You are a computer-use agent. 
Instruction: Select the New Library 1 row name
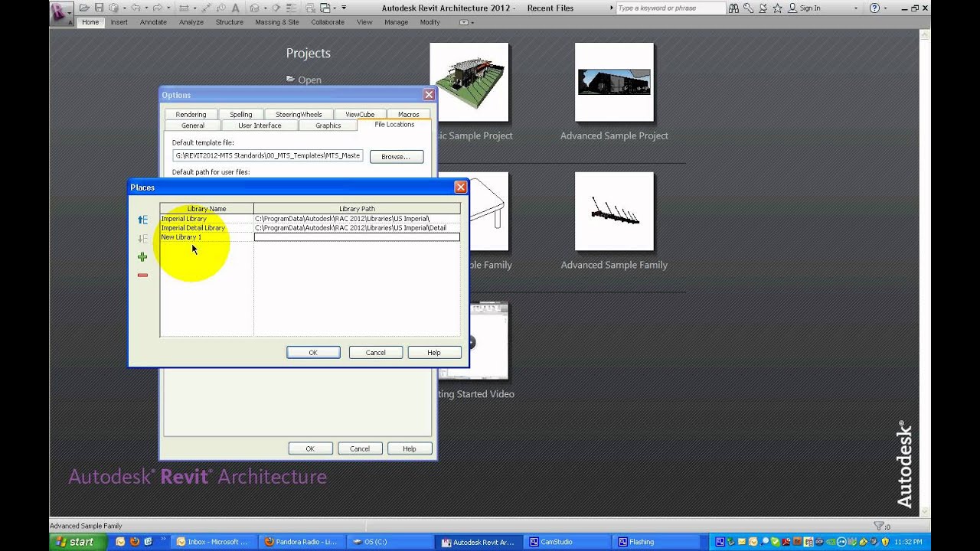(181, 237)
